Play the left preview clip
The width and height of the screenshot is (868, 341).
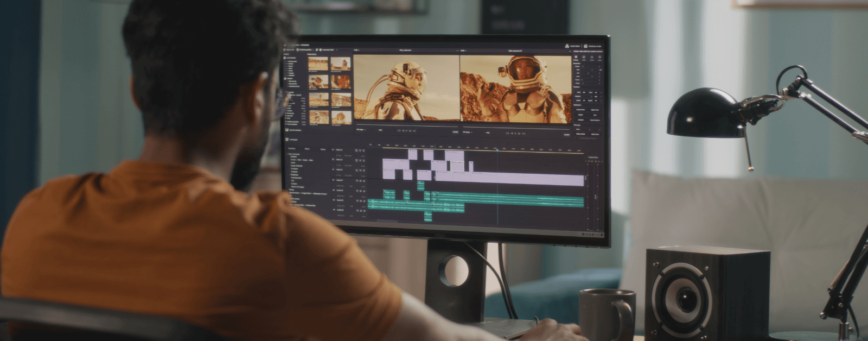tap(407, 131)
